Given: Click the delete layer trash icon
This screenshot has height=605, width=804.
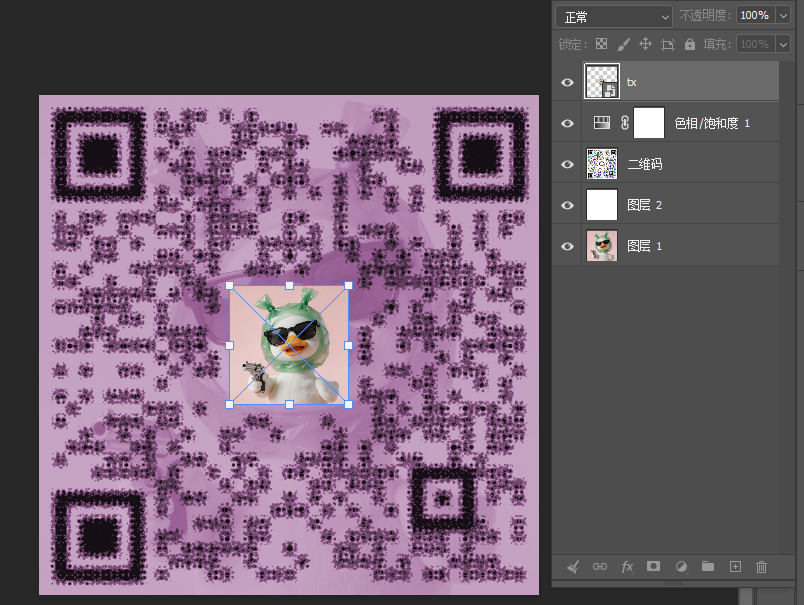Looking at the screenshot, I should (761, 567).
